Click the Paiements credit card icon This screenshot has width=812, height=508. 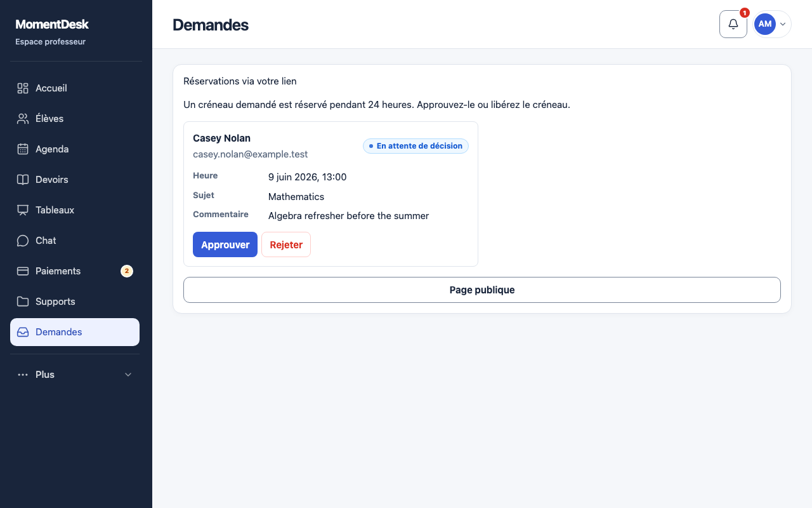tap(23, 271)
